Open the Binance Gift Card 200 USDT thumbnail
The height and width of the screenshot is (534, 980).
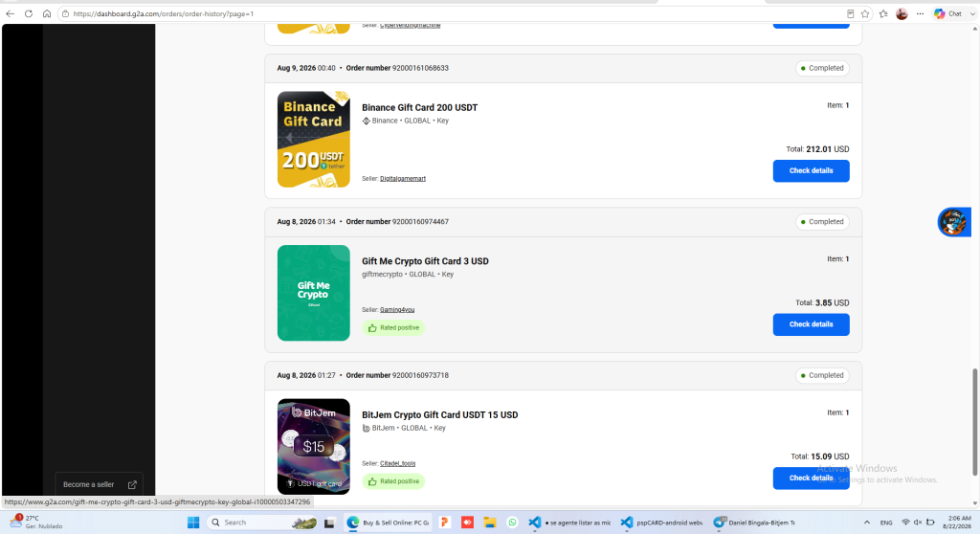coord(314,140)
